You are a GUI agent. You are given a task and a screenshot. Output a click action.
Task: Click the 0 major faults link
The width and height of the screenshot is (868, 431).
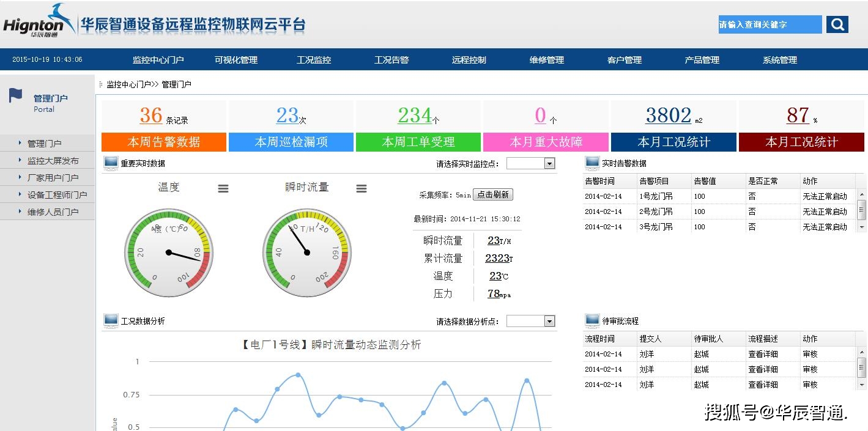[540, 115]
